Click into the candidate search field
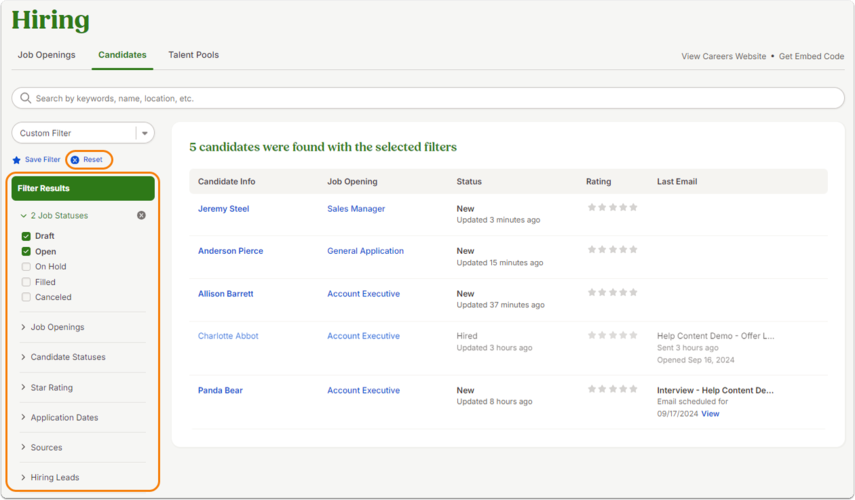The height and width of the screenshot is (500, 855). [428, 98]
